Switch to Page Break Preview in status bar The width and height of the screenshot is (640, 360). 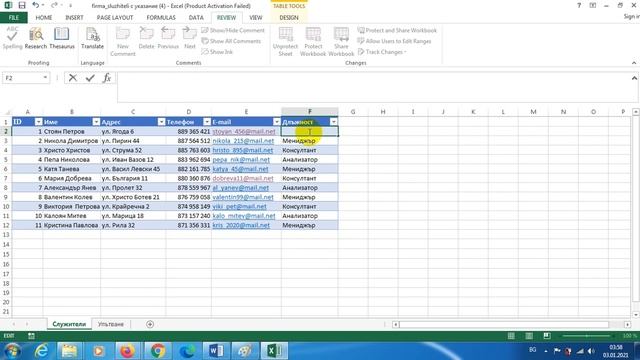tap(547, 336)
